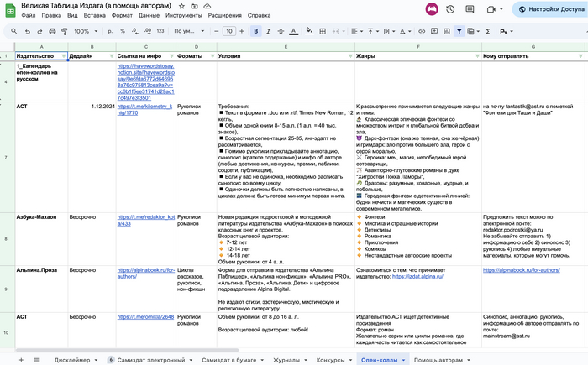Show all comments panel
Screen dimensions: 588x365
[470, 9]
